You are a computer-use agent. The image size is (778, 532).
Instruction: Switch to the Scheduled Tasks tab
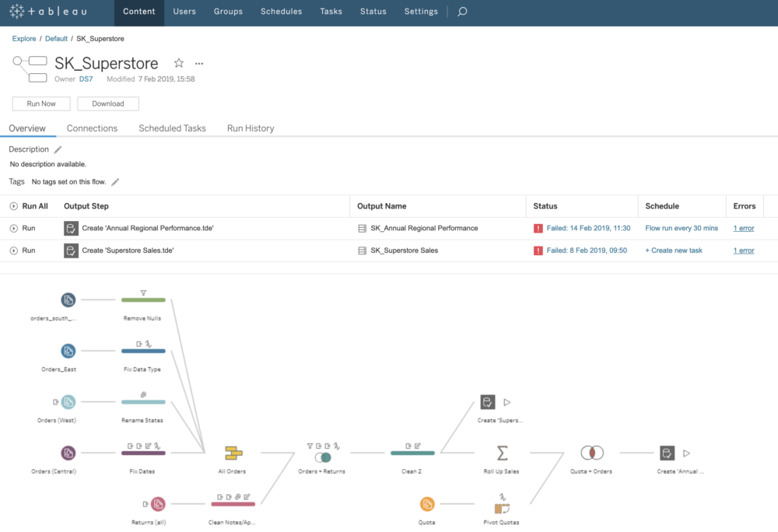(x=172, y=128)
